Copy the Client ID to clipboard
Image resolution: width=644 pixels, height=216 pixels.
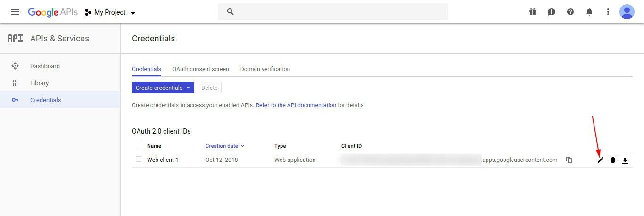(569, 160)
